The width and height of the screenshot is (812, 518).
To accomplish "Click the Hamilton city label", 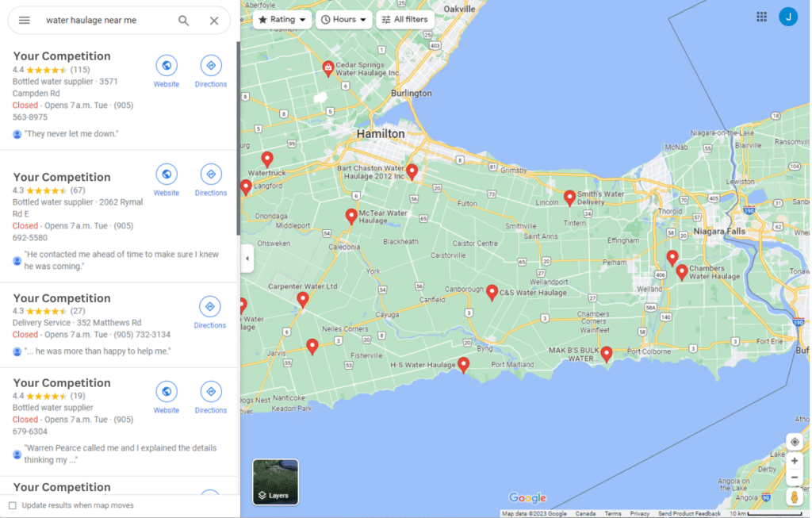I will (x=381, y=133).
